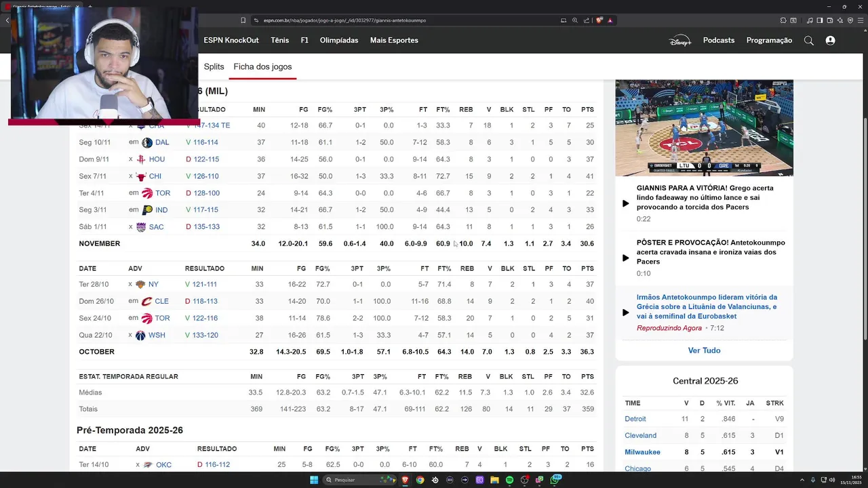Click the Houston Rockets team logo
This screenshot has width=868, height=488.
(x=141, y=159)
